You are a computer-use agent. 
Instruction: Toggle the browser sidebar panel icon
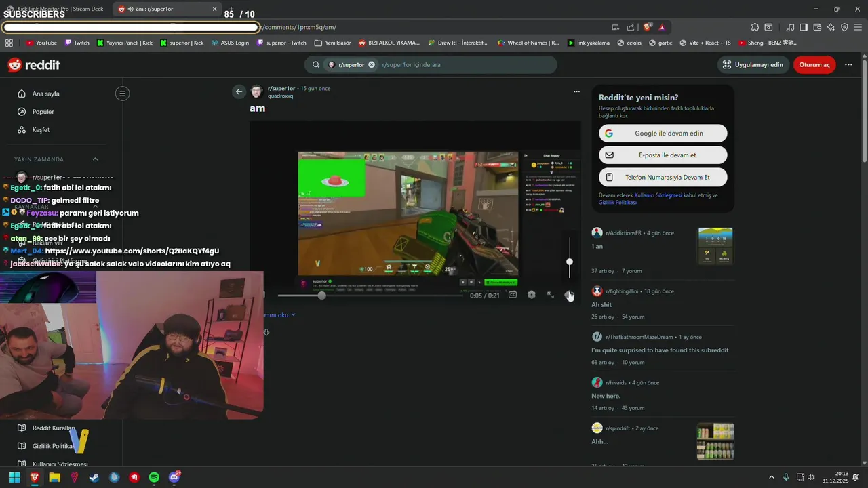804,27
